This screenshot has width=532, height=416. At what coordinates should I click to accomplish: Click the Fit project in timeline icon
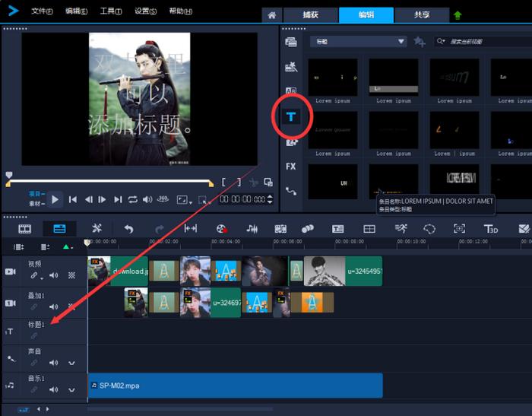(191, 228)
